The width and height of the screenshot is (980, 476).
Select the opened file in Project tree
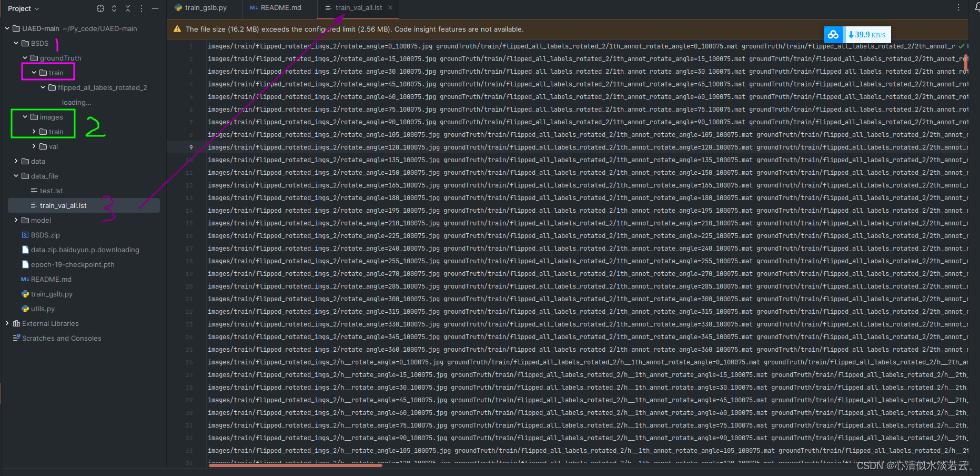point(100,8)
